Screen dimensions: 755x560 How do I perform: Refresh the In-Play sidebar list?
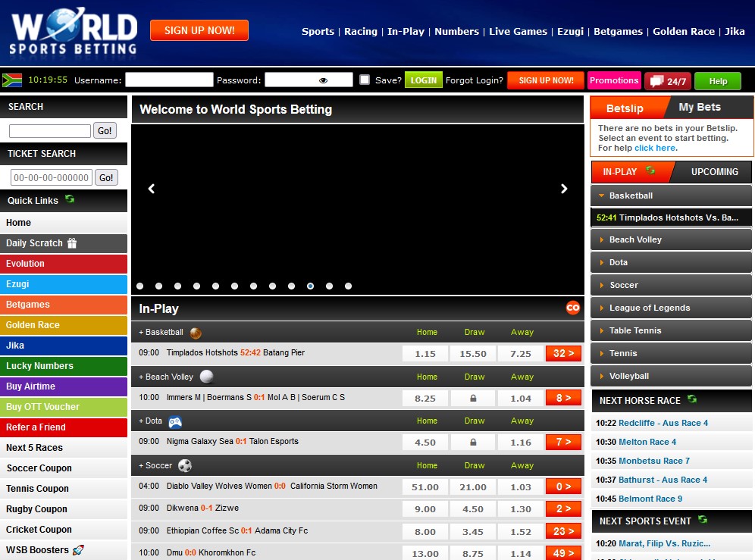[x=650, y=171]
